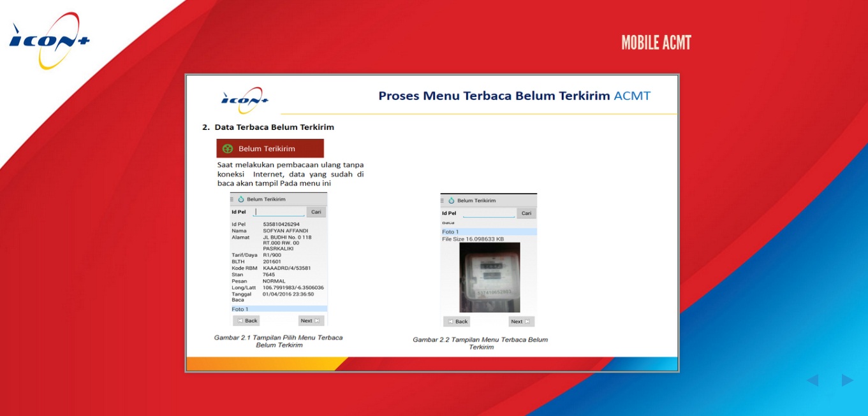Click the address JL BUDHI No. 0 118
Viewport: 868px width, 416px height.
[x=287, y=237]
